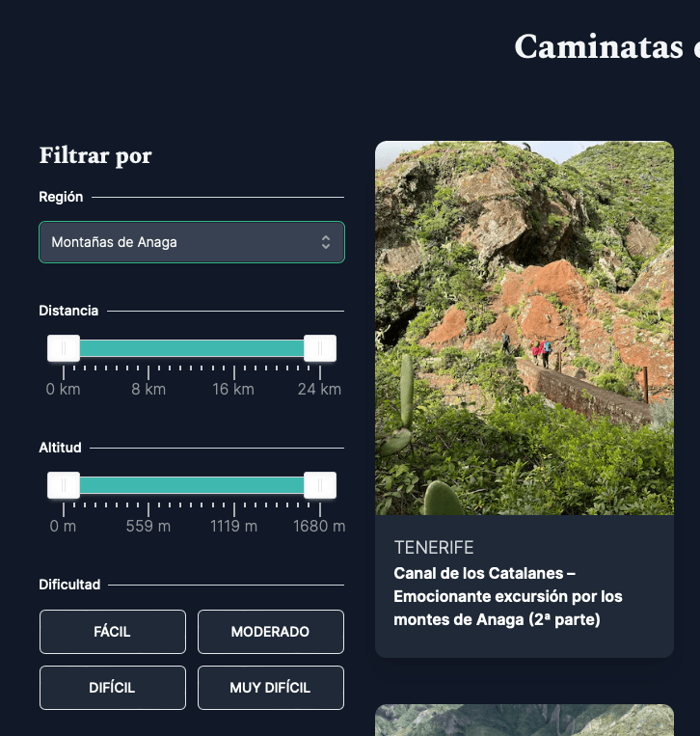This screenshot has width=700, height=736.
Task: Click the 1119 m mark on the Altitud scale
Action: point(233,527)
